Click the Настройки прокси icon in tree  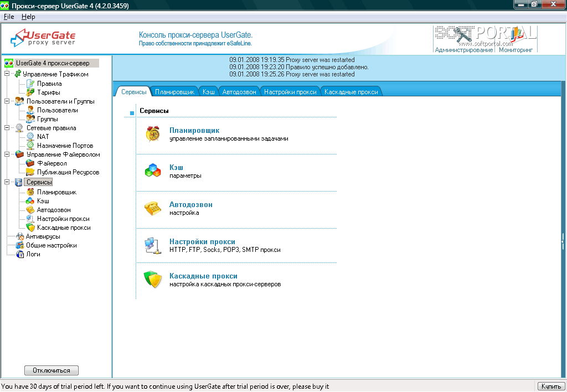[x=30, y=219]
